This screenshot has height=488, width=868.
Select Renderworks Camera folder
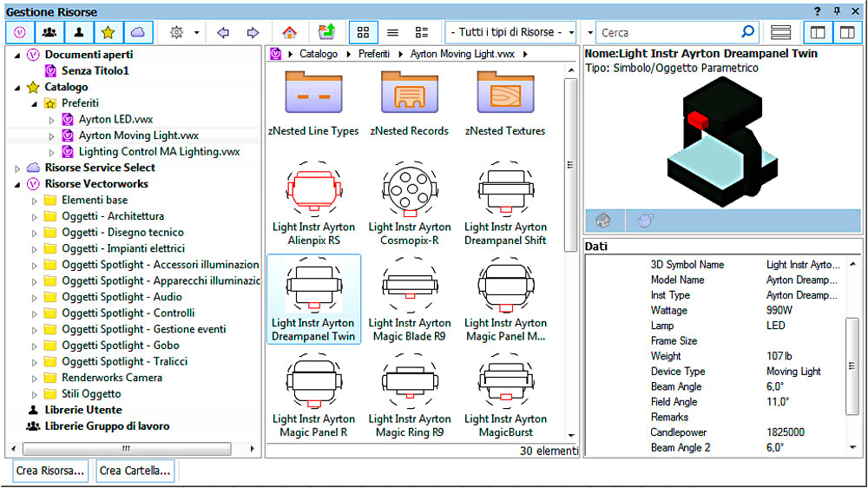tap(111, 377)
